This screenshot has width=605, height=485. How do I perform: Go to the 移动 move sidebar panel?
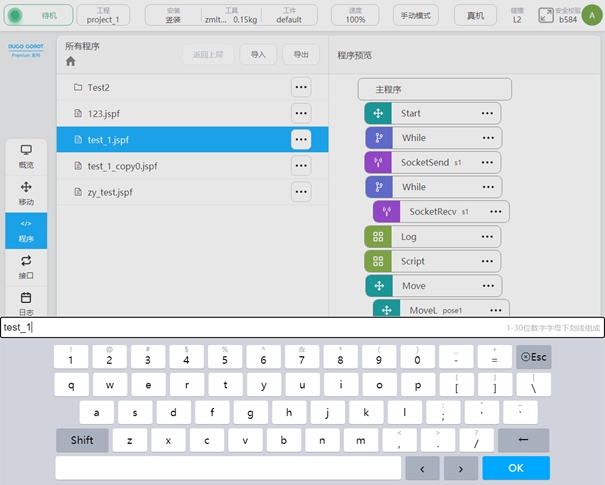(x=26, y=193)
